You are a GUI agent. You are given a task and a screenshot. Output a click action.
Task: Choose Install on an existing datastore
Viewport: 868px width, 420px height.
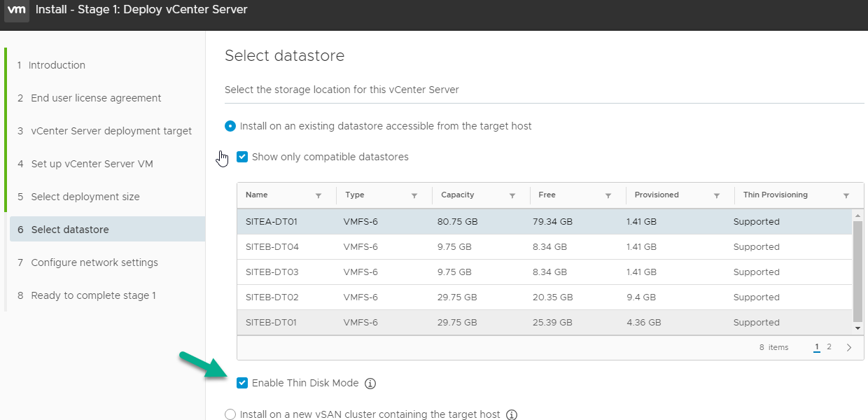click(x=230, y=126)
